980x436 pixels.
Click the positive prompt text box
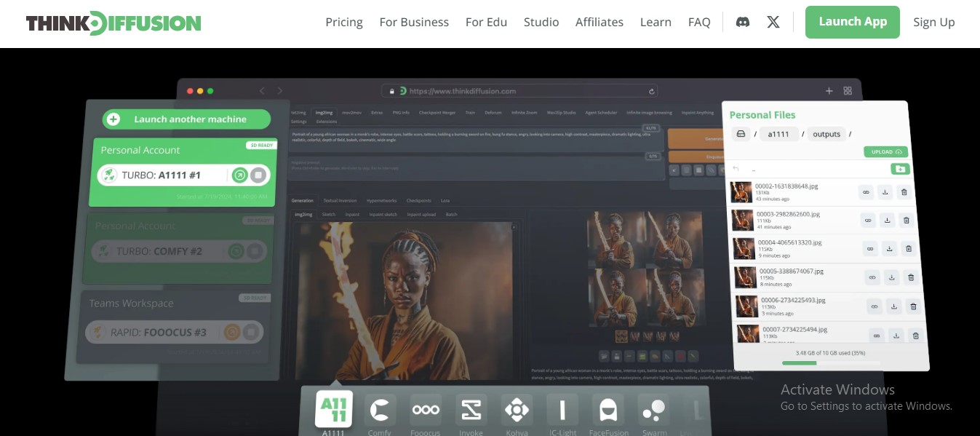point(477,141)
